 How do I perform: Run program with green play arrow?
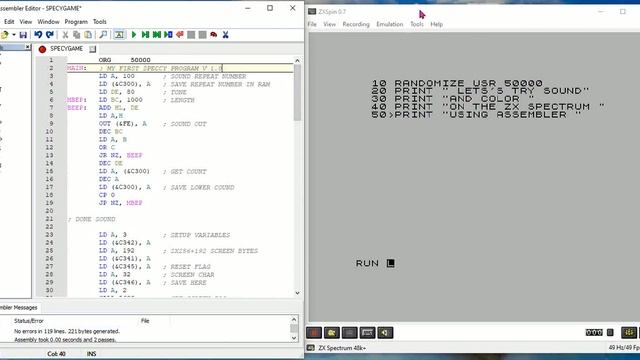tap(134, 35)
